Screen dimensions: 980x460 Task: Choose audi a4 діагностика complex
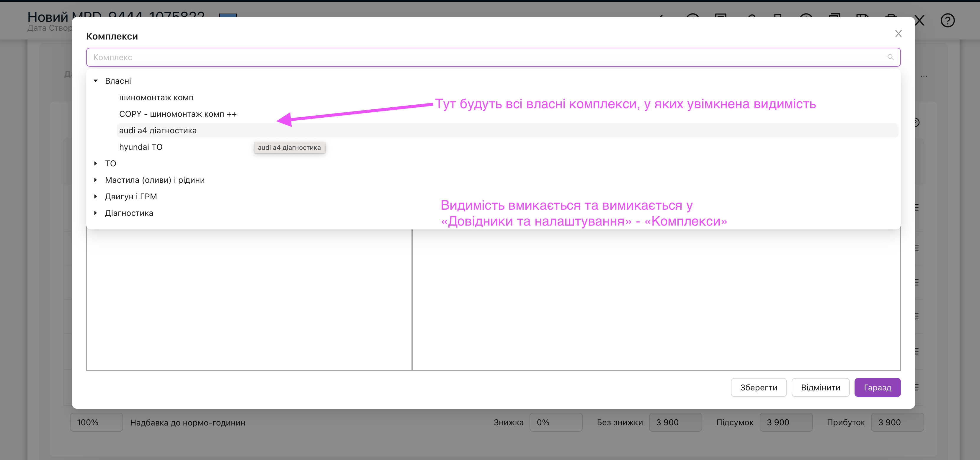click(158, 130)
